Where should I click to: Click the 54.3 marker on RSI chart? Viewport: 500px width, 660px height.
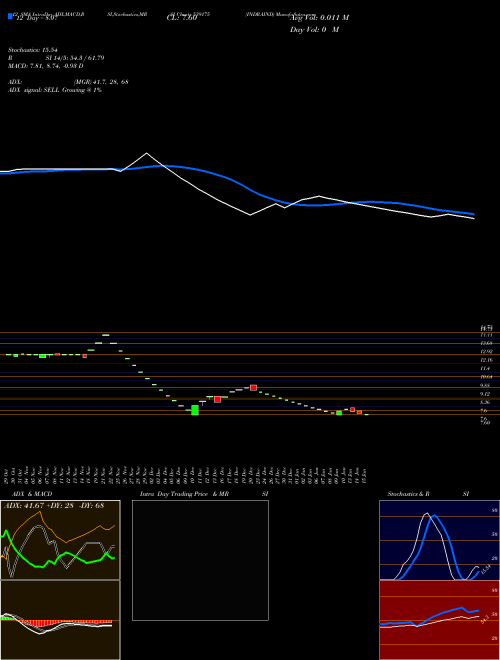click(x=486, y=619)
